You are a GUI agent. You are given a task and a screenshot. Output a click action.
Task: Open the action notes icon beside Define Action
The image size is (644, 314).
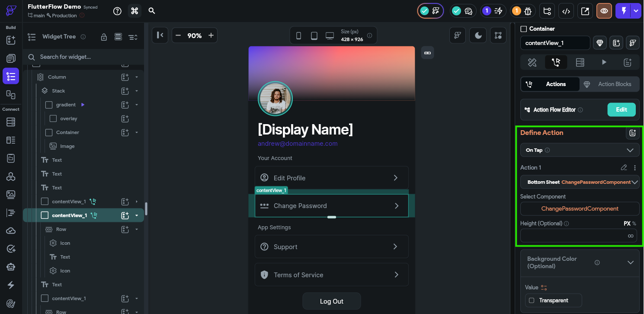(x=633, y=133)
